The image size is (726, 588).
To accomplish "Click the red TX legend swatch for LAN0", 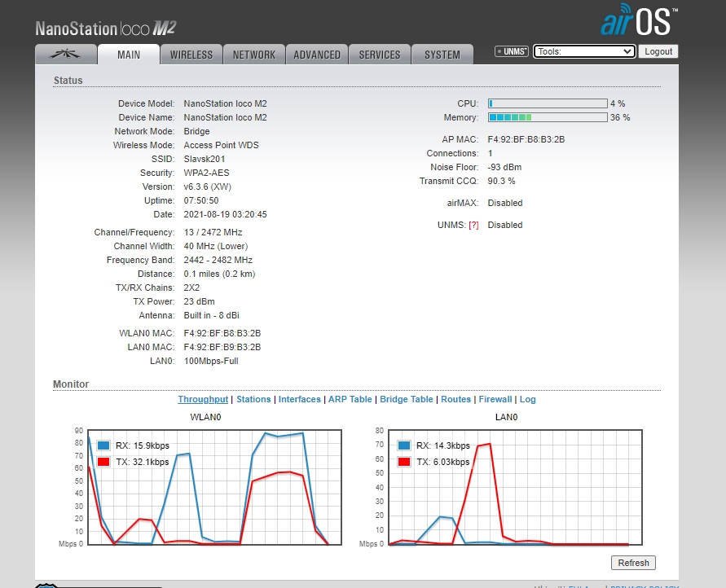I will point(404,462).
